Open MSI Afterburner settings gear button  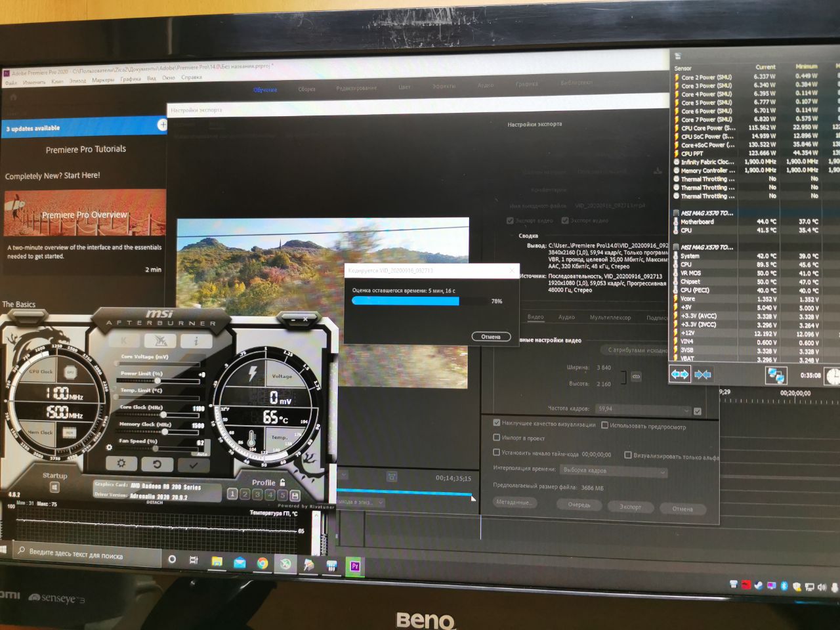tap(121, 463)
